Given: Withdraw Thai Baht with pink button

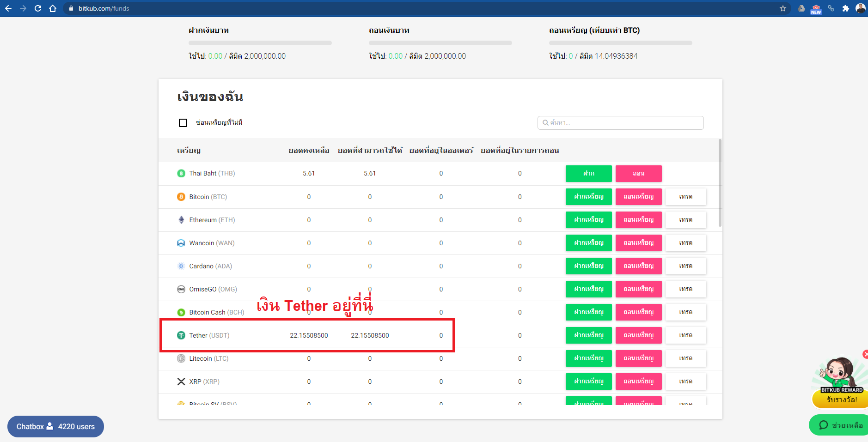Looking at the screenshot, I should click(639, 174).
